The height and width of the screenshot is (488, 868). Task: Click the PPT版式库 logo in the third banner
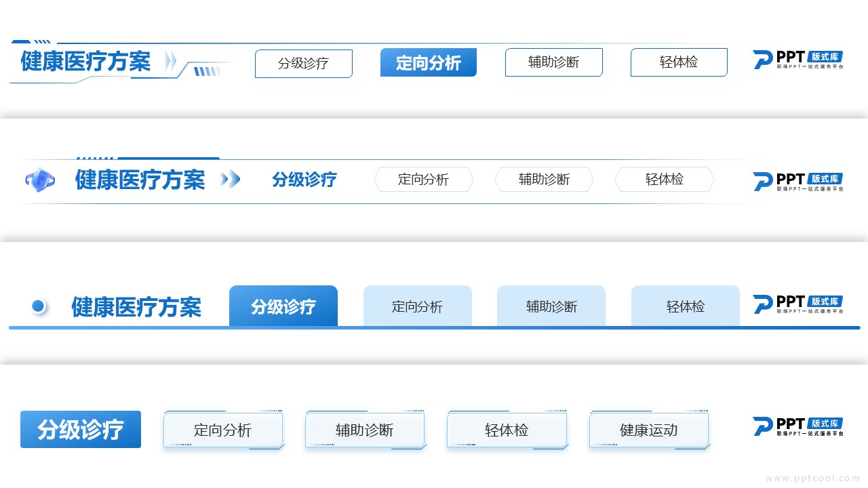point(797,305)
